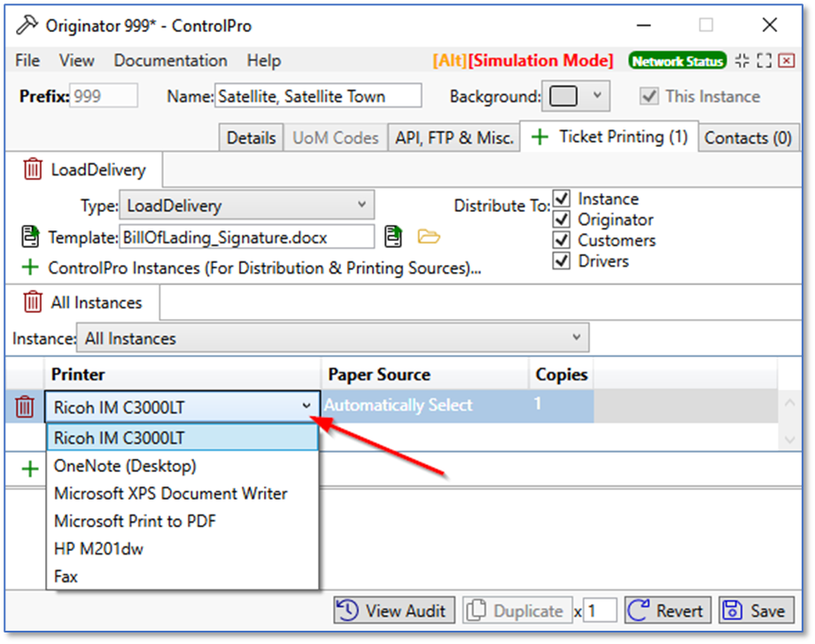
Task: Click the Network Status indicator
Action: (x=677, y=61)
